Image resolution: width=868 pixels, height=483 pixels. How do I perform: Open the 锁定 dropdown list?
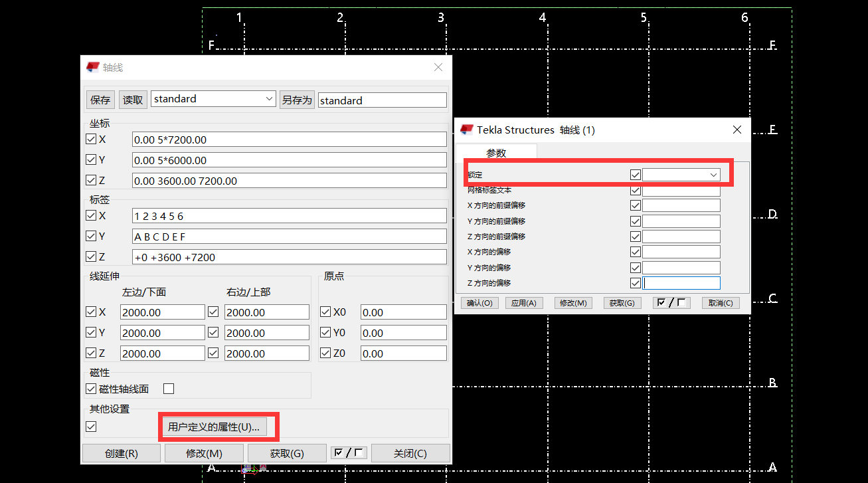[714, 175]
